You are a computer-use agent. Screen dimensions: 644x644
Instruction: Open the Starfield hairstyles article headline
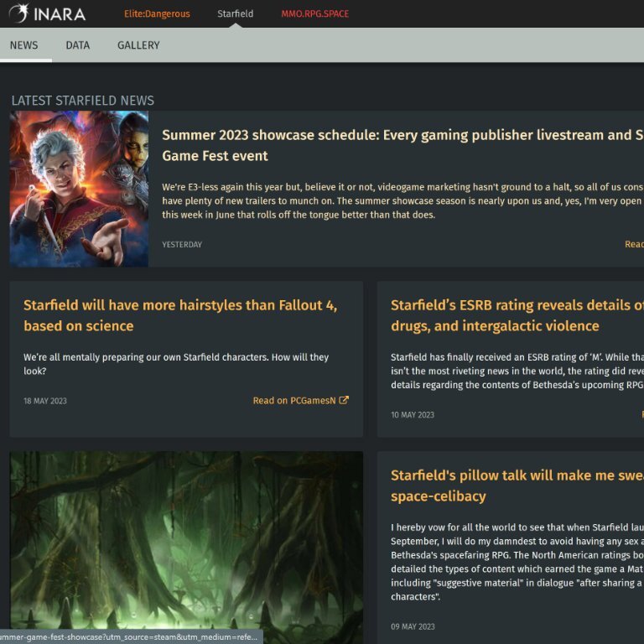180,315
